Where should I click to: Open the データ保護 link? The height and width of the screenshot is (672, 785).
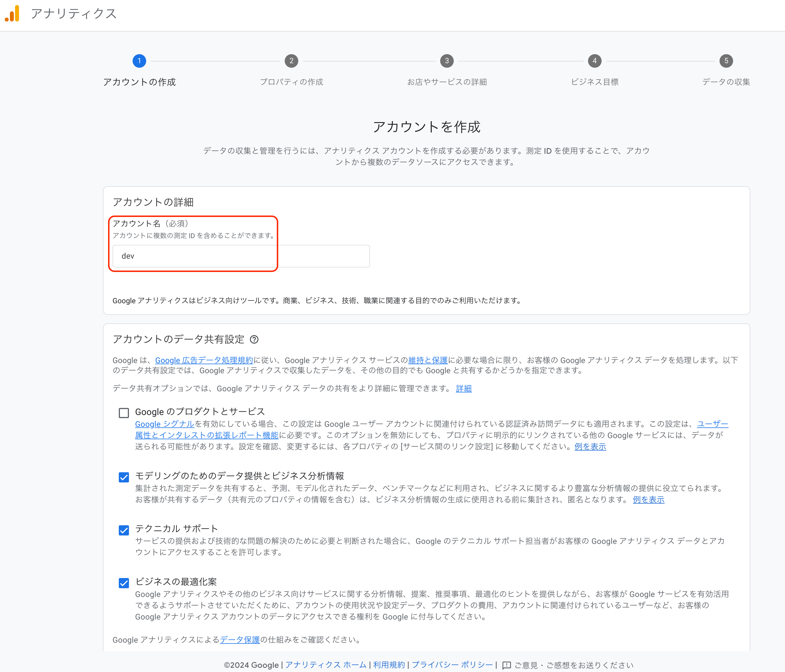[240, 640]
